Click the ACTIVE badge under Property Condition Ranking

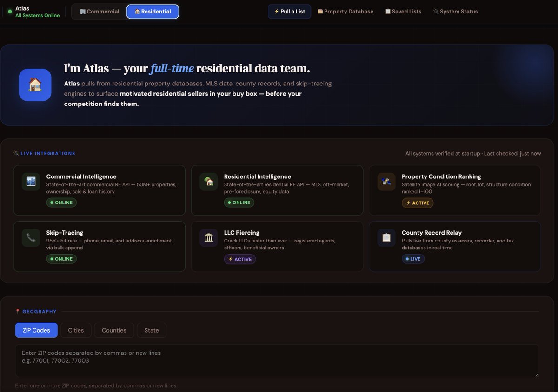click(x=418, y=203)
